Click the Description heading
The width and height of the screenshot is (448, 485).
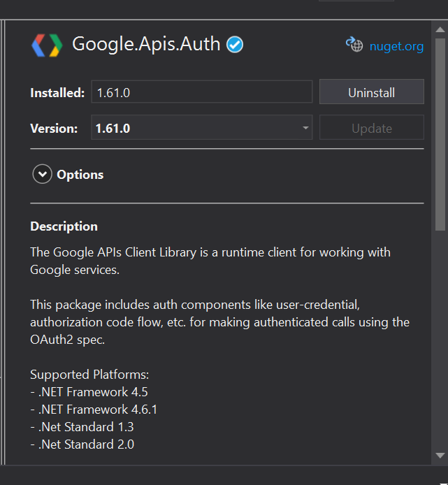tap(64, 226)
